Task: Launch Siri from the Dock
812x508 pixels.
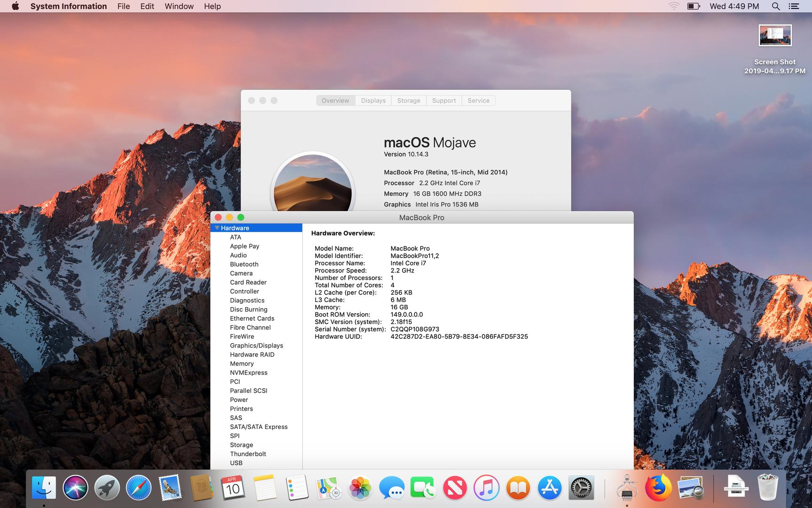Action: [x=75, y=487]
